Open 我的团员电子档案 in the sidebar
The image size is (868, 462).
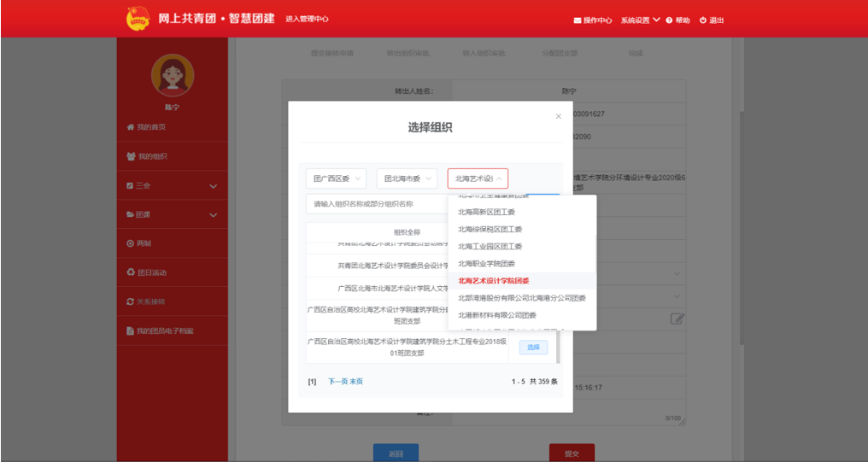[164, 330]
